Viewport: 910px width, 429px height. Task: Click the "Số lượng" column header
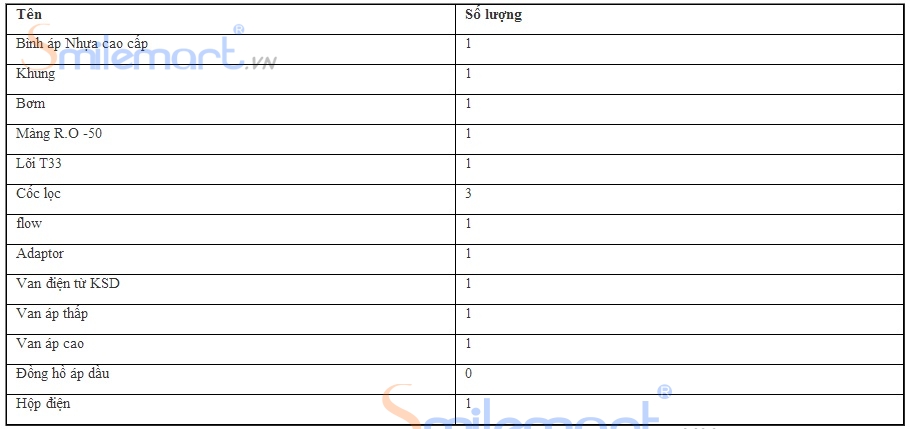click(x=494, y=15)
